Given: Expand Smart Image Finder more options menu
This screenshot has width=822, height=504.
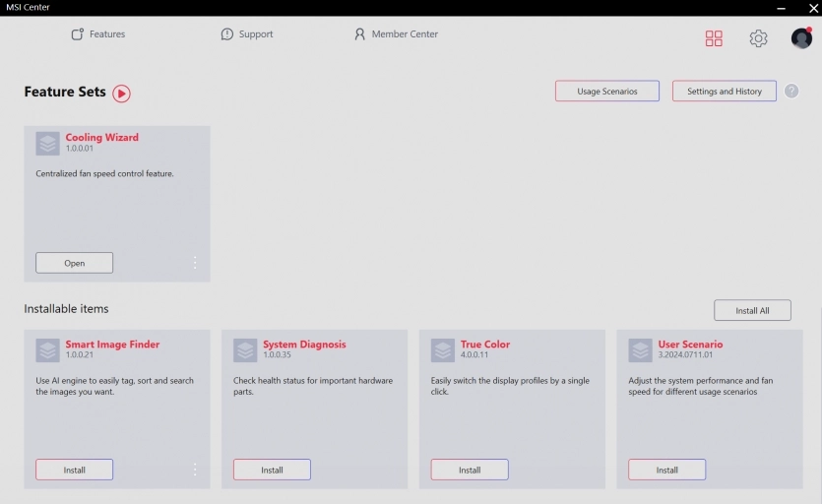Looking at the screenshot, I should tap(195, 470).
